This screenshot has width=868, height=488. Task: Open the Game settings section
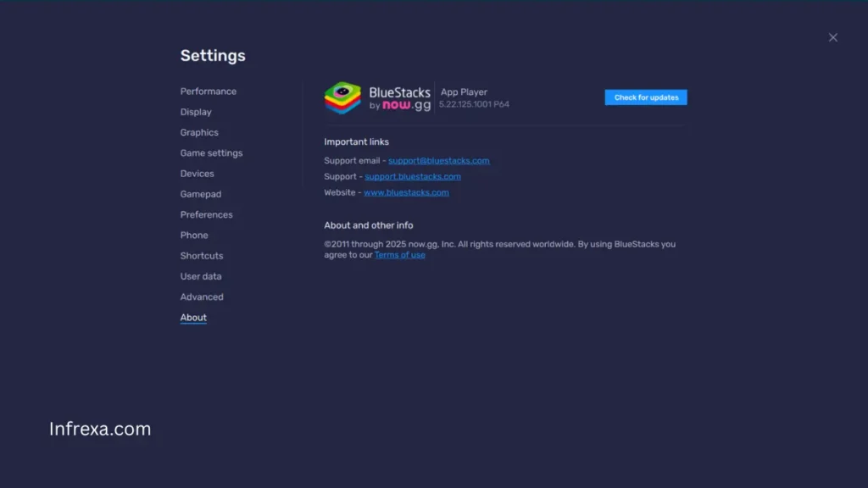(x=211, y=153)
